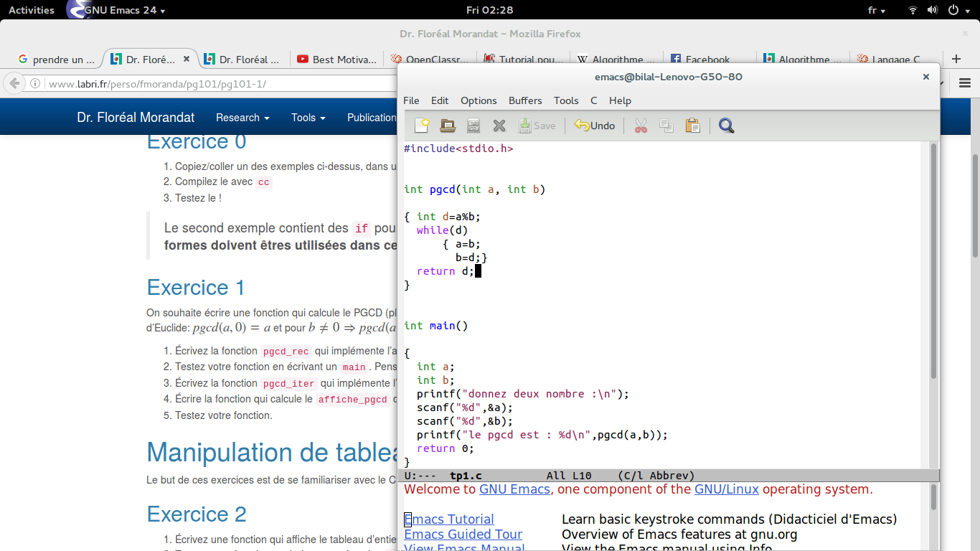The width and height of the screenshot is (980, 551).
Task: Open the Emacs Buffers menu
Action: [x=525, y=100]
